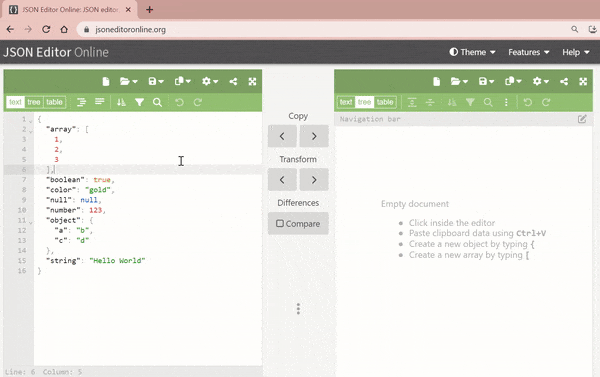Collapse the root object at line 1

coord(31,121)
